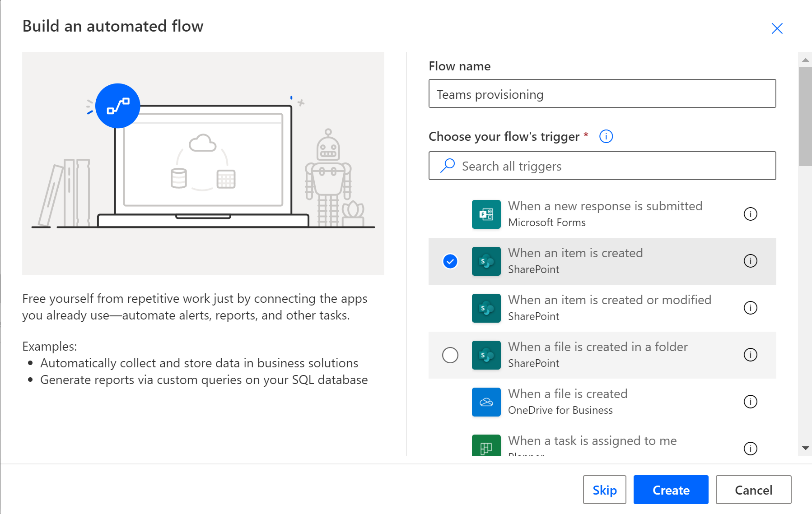
Task: Click info icon beside 'When an item is created'
Action: click(x=750, y=261)
